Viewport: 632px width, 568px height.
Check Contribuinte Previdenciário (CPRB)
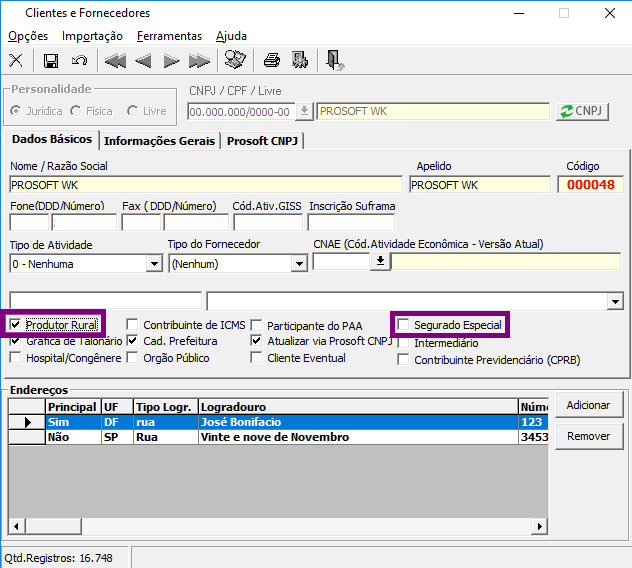[x=403, y=359]
